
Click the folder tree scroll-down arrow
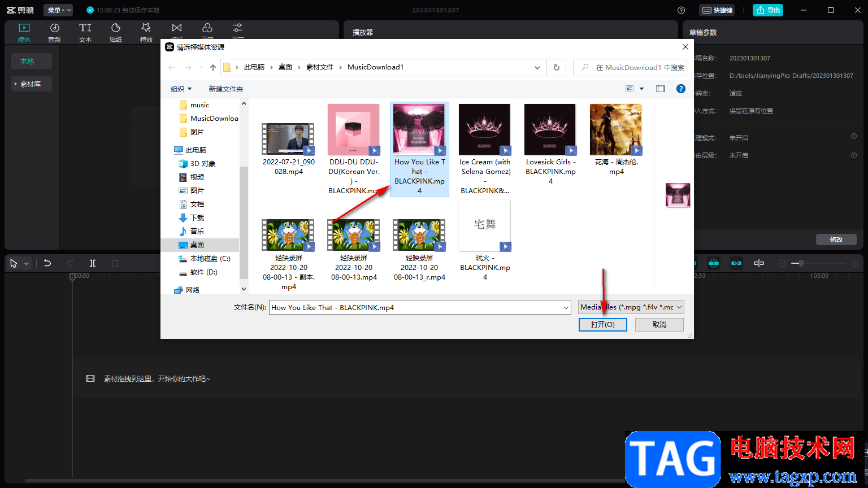point(244,289)
